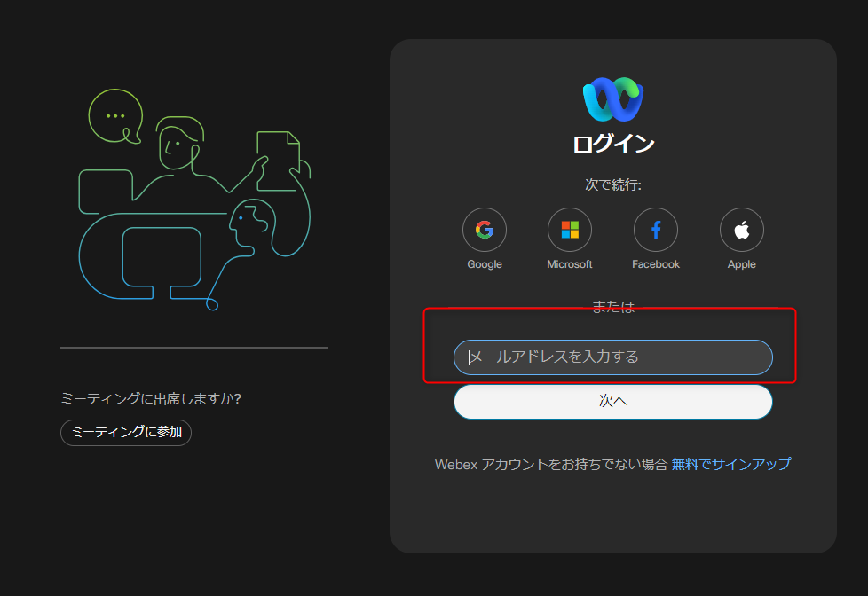Click the 次で続行: label
The image size is (868, 596).
pos(613,184)
